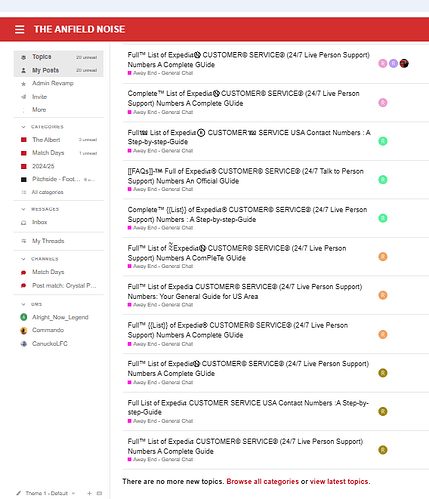Viewport: 429px width, 499px height.
Task: Click the pencil icon beside Theme 1 - Default
Action: point(19,493)
